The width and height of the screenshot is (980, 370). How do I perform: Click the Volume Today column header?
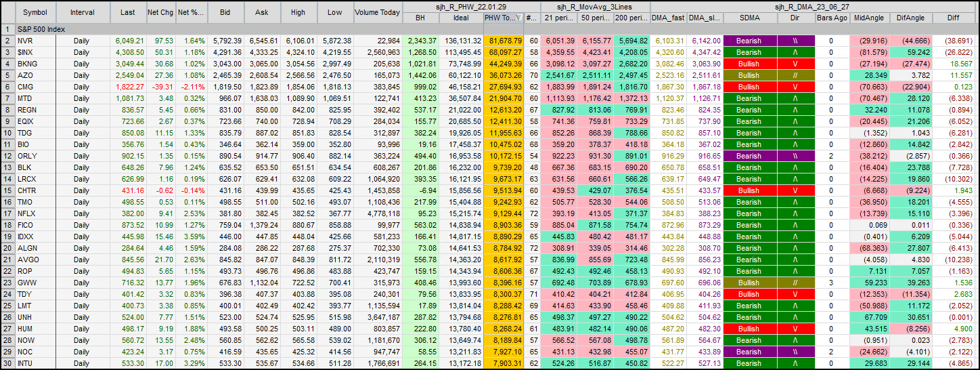377,12
